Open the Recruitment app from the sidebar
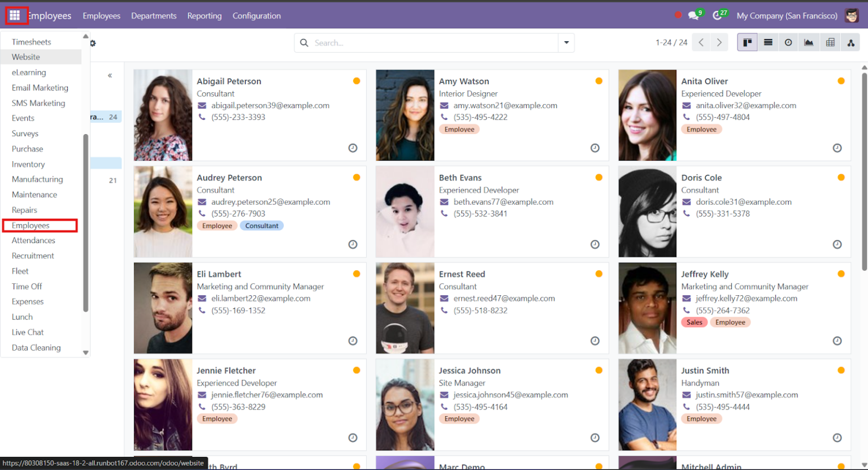This screenshot has width=868, height=470. pyautogui.click(x=33, y=255)
